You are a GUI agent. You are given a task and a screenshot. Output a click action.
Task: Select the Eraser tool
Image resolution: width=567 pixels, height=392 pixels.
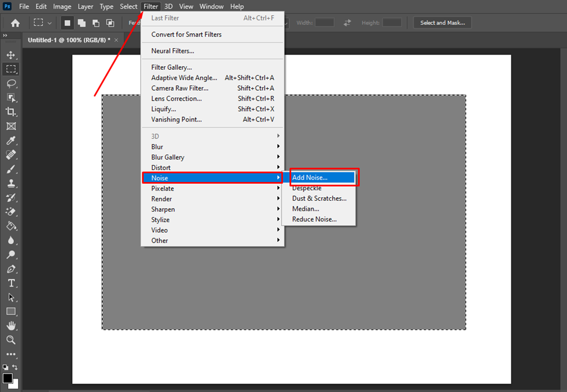click(x=11, y=212)
